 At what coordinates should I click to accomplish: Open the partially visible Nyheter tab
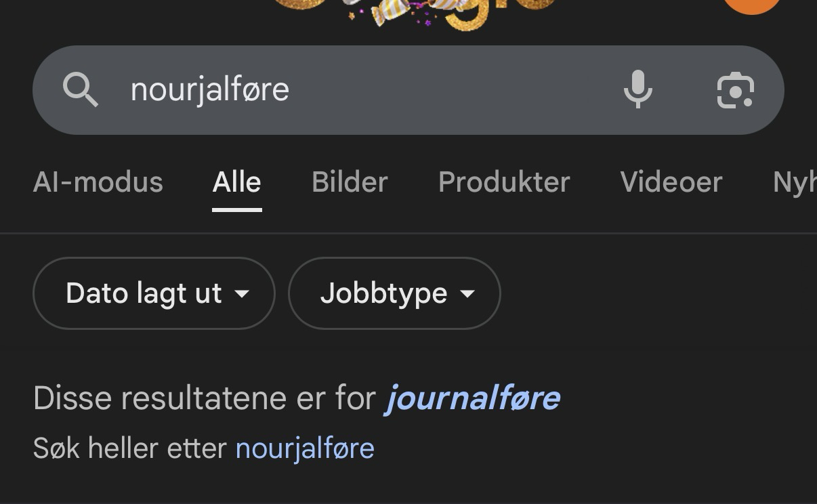[x=794, y=182]
